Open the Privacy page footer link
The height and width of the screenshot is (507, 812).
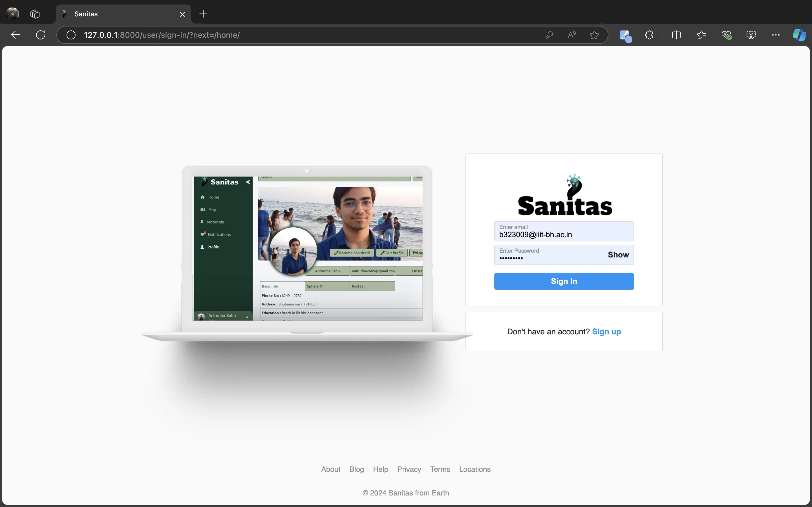tap(409, 469)
